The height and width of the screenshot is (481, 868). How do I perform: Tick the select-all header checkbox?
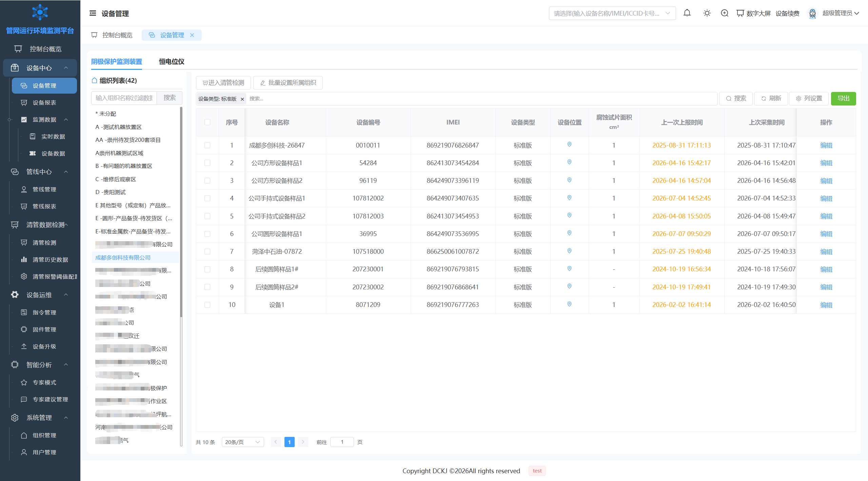pyautogui.click(x=208, y=122)
